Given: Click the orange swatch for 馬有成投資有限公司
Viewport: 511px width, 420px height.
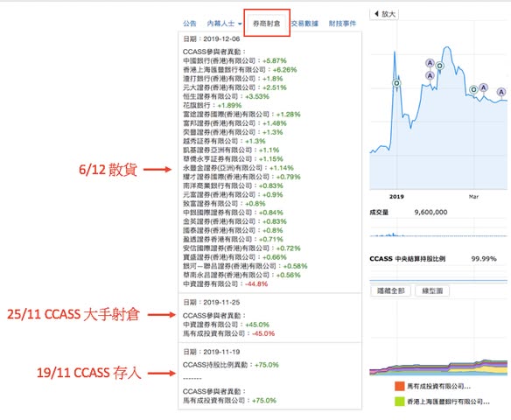Looking at the screenshot, I should pyautogui.click(x=400, y=386).
